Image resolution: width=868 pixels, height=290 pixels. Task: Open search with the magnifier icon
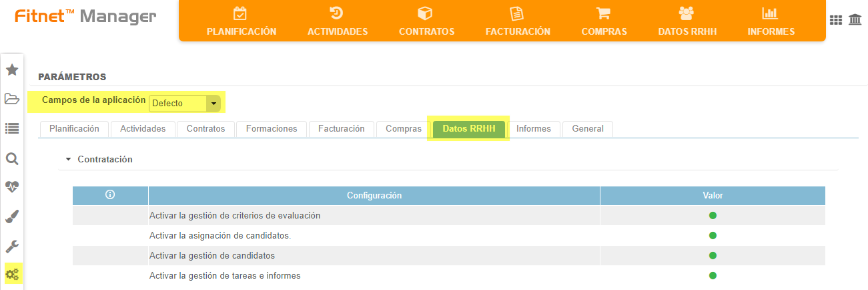tap(12, 158)
